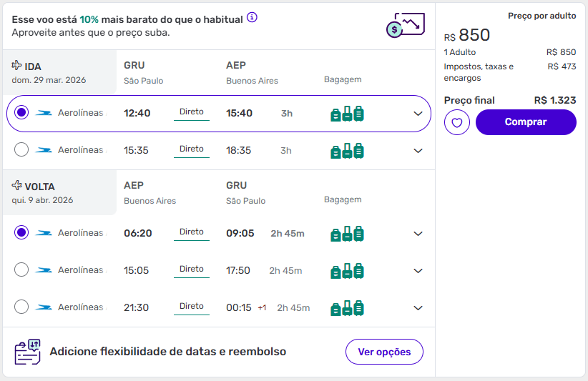The image size is (588, 381).
Task: Save flight with the heart icon
Action: click(x=457, y=122)
